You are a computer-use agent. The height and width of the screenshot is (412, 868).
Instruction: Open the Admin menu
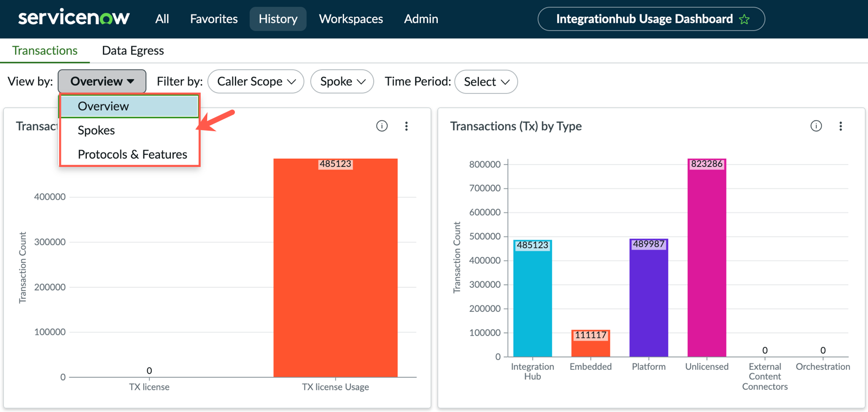421,19
